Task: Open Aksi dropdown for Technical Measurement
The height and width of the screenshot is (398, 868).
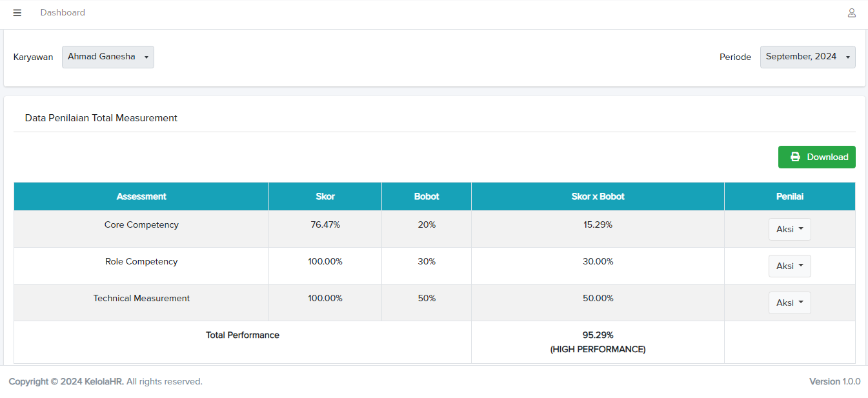Action: tap(789, 303)
